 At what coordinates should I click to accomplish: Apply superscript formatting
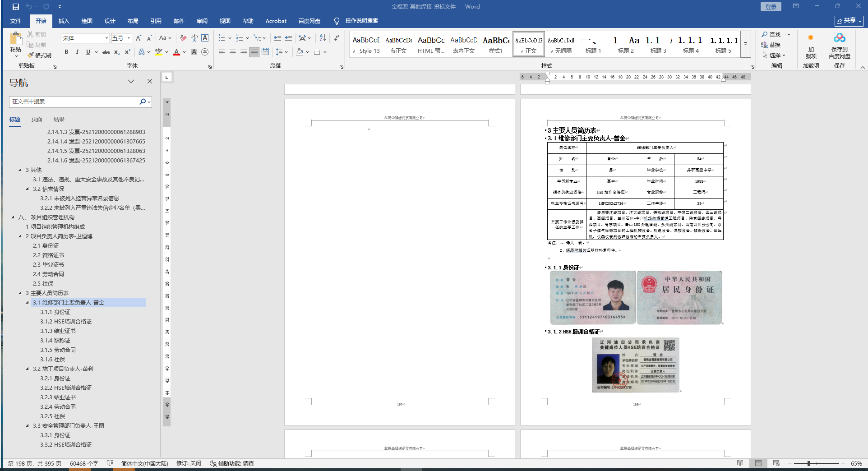click(x=128, y=52)
